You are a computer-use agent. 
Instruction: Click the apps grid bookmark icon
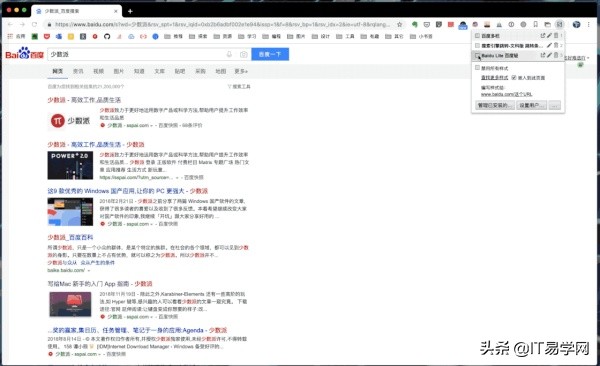click(10, 36)
